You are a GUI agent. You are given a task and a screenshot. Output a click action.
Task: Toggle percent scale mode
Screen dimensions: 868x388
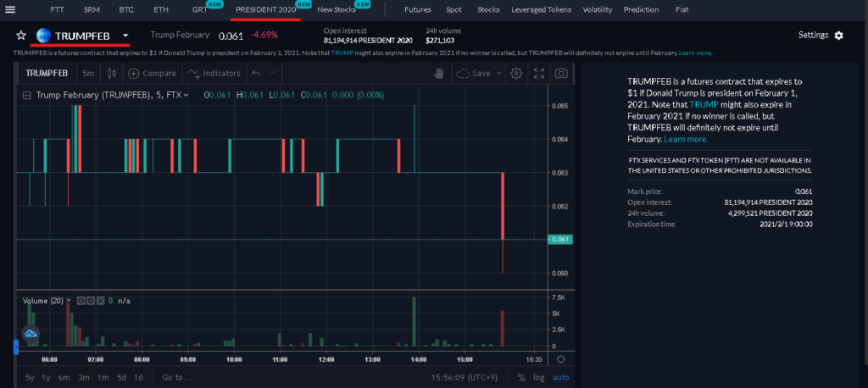521,378
